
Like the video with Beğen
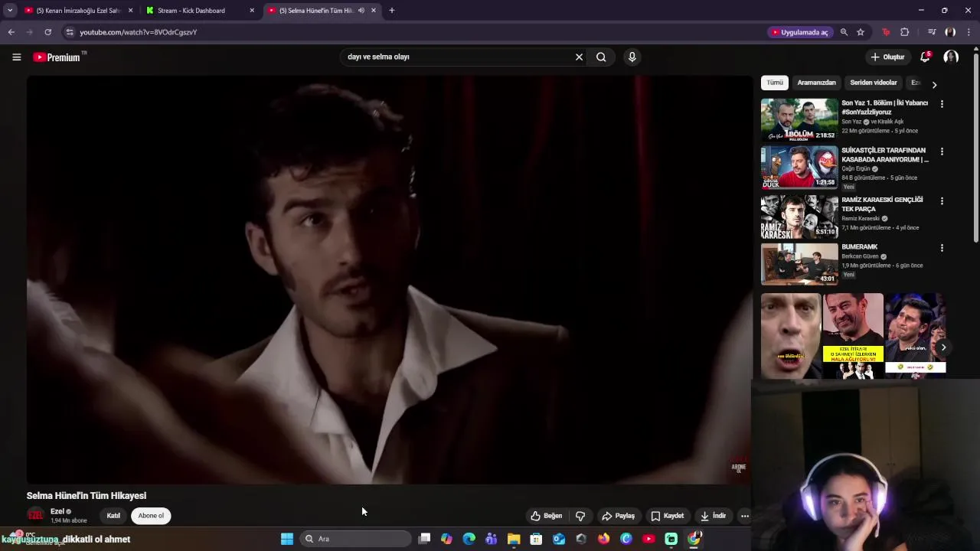click(547, 516)
